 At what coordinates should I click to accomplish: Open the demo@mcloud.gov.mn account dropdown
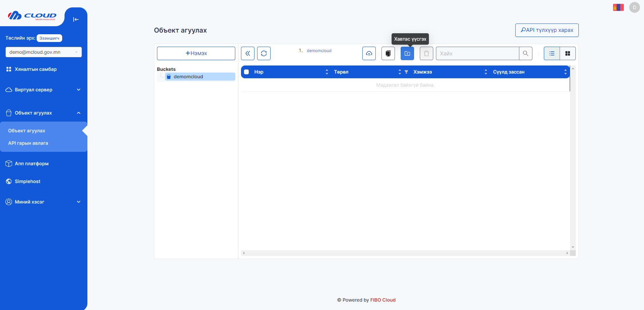coord(44,52)
